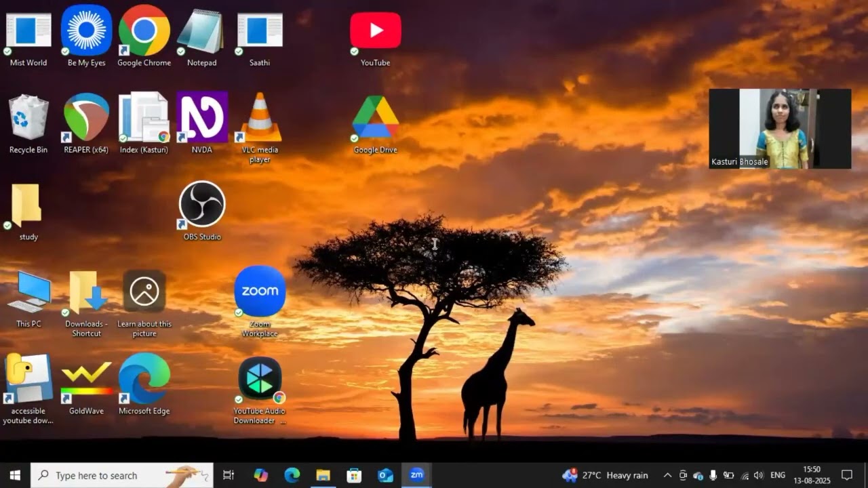868x488 pixels.
Task: Select the Saathi desktop icon
Action: click(x=260, y=38)
